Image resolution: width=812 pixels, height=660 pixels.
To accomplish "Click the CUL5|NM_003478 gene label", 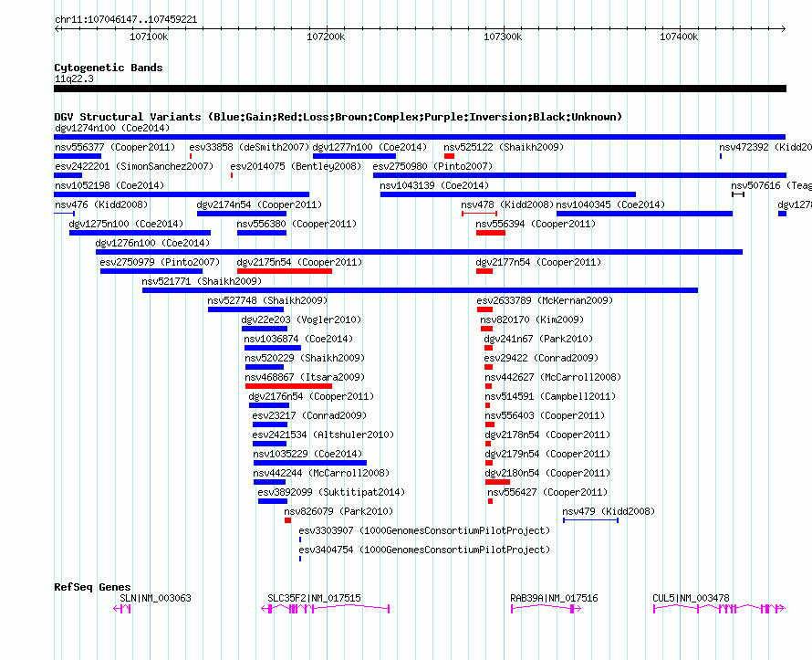I will click(x=692, y=598).
